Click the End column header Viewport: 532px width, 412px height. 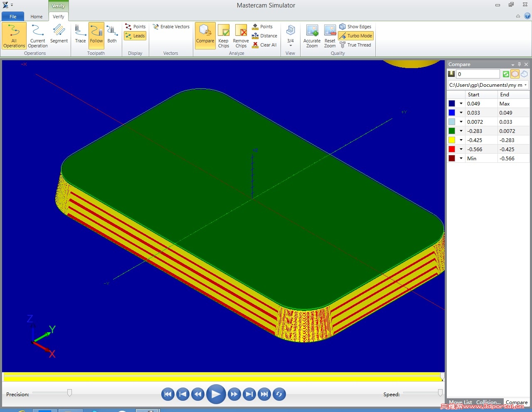pyautogui.click(x=514, y=95)
